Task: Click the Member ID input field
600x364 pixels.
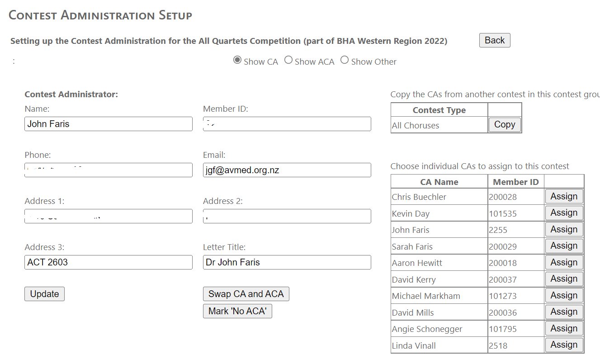Action: click(x=287, y=124)
